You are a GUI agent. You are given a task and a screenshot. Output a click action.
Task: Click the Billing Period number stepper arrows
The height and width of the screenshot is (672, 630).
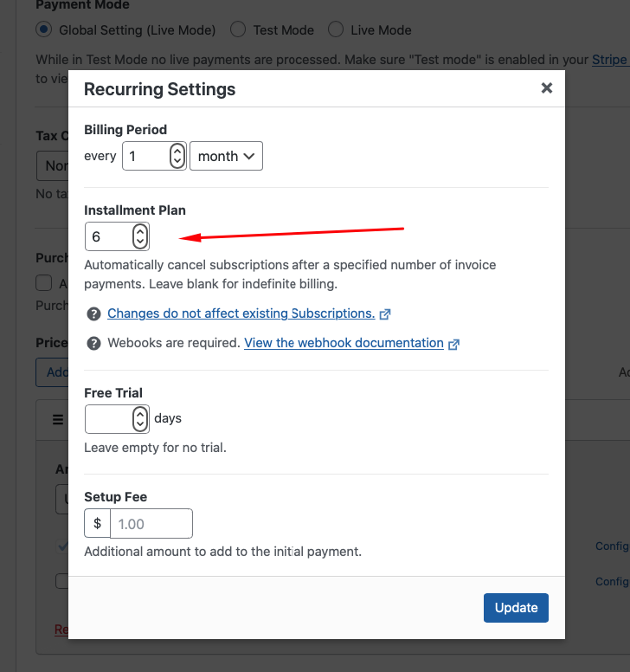coord(177,156)
